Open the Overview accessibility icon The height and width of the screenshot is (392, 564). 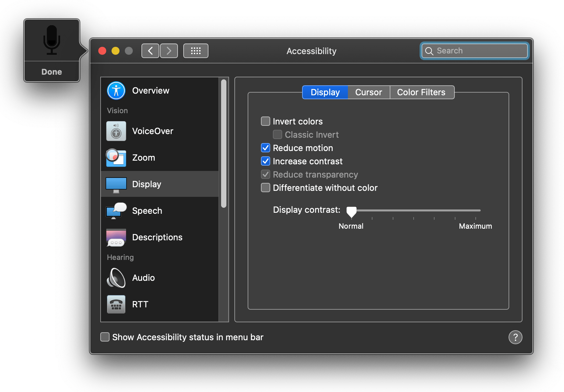[116, 91]
